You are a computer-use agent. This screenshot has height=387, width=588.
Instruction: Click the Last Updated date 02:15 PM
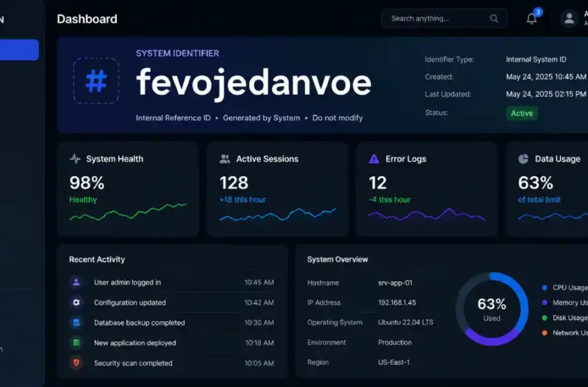[546, 94]
